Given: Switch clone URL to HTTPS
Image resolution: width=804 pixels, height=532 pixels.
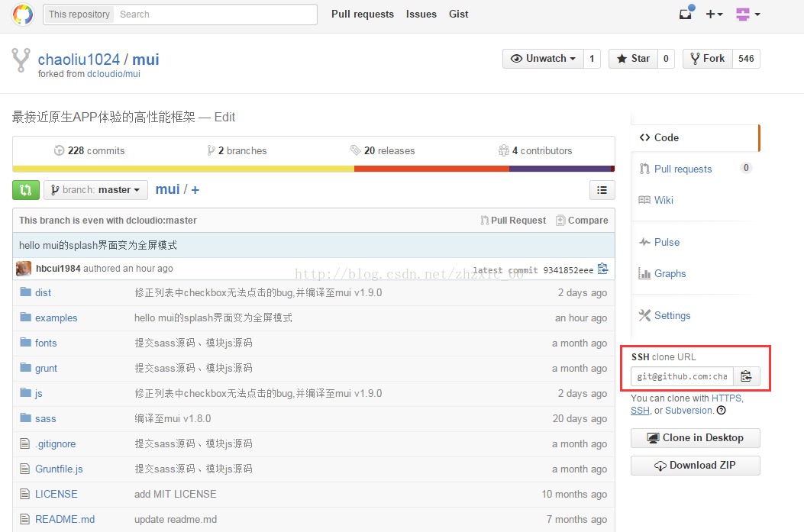Looking at the screenshot, I should tap(726, 398).
